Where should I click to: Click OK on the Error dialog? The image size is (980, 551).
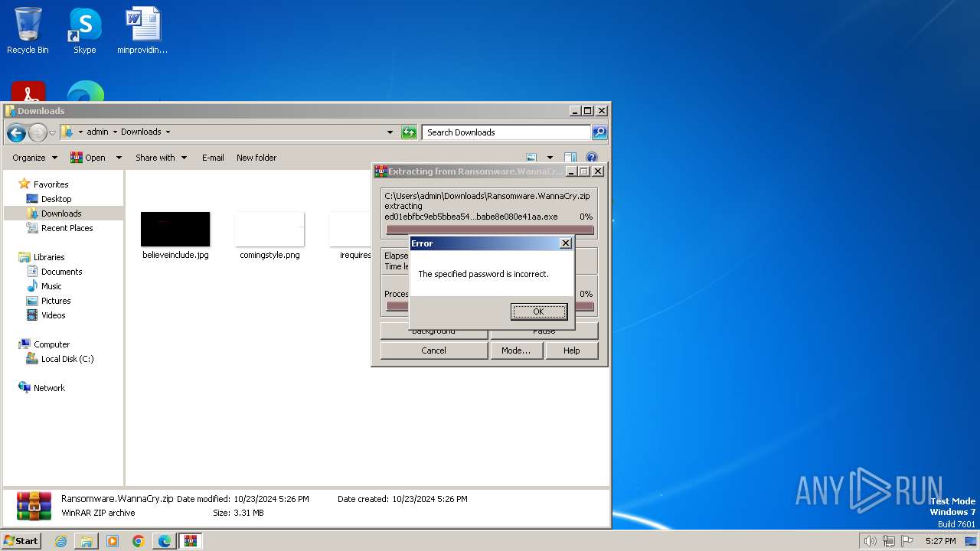[538, 311]
